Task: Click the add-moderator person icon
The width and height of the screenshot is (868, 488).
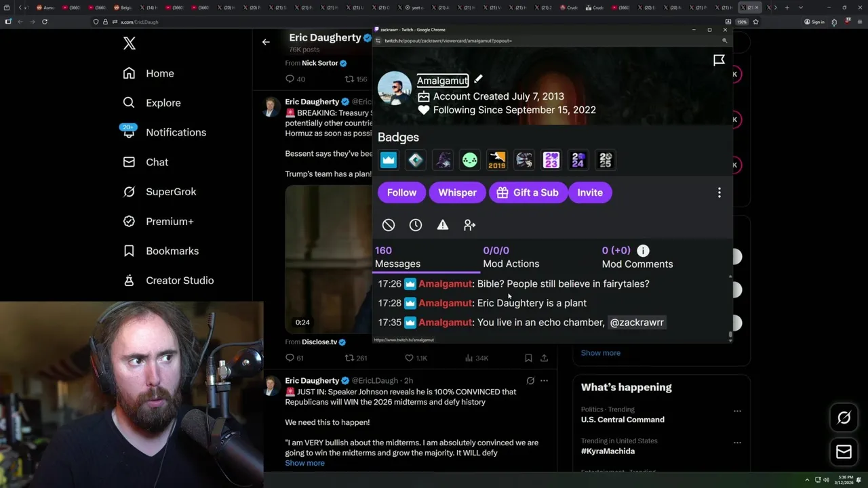Action: click(x=469, y=225)
